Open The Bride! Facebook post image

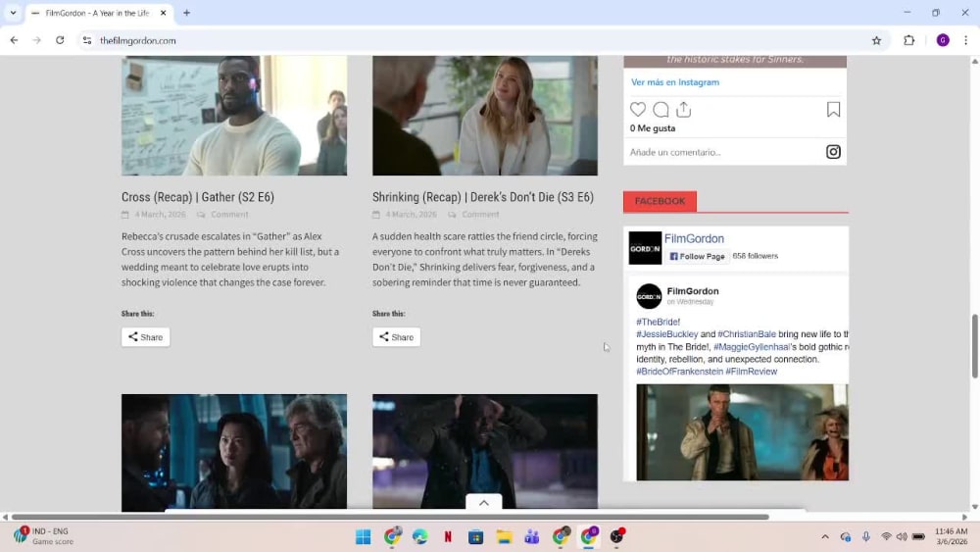(742, 432)
